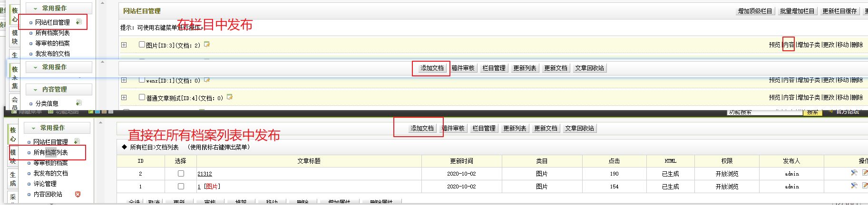Viewport: 868px width, 205px height.
Task: Expand the 图片[ID:3] category tree node
Action: 124,45
